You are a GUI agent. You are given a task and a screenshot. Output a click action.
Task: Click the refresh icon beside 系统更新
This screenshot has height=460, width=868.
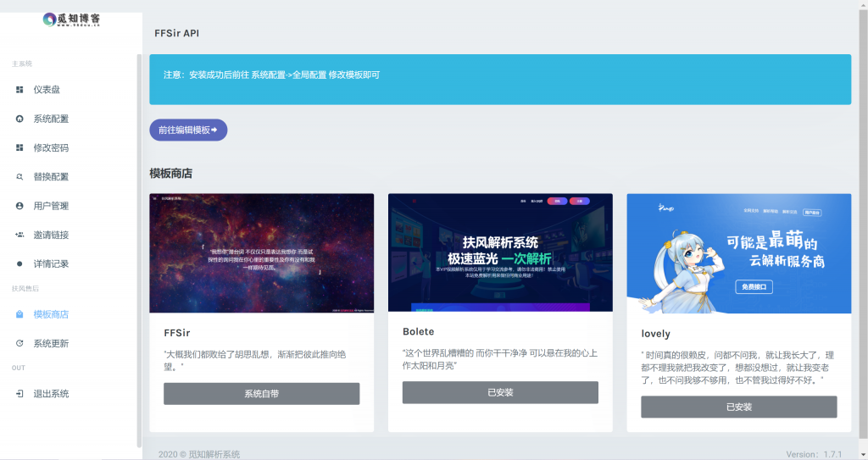(x=19, y=343)
